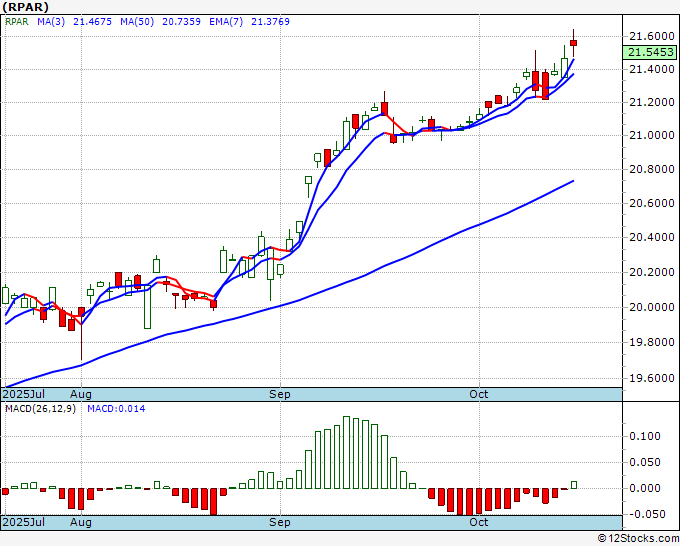Click the MA(3) legend label
Screen dimensions: 680x546
[x=51, y=22]
